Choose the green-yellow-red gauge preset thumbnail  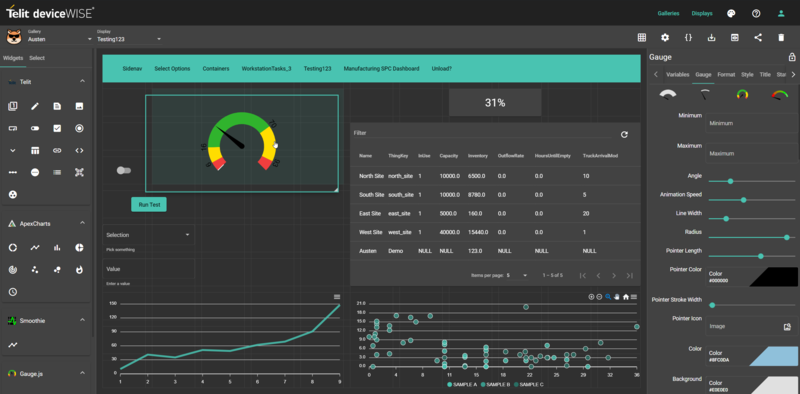click(x=742, y=94)
